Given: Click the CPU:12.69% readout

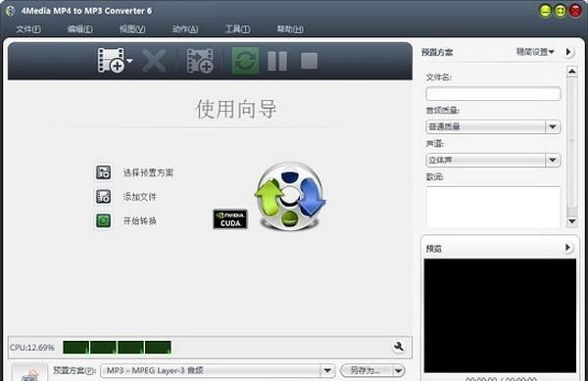Looking at the screenshot, I should pos(32,348).
